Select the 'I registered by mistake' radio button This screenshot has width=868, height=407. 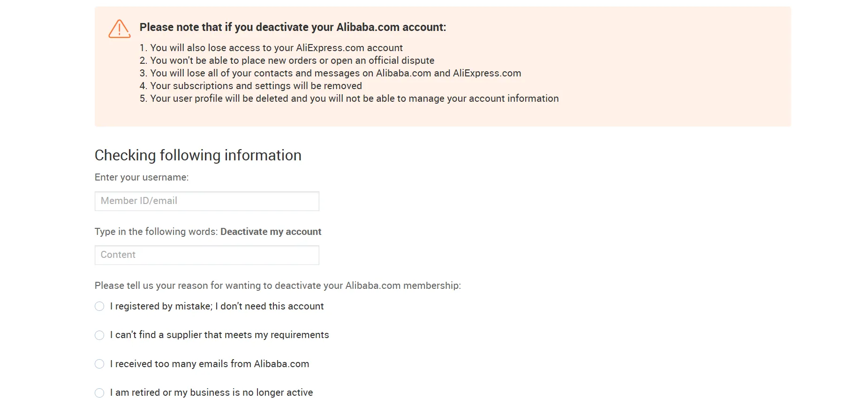click(x=99, y=307)
